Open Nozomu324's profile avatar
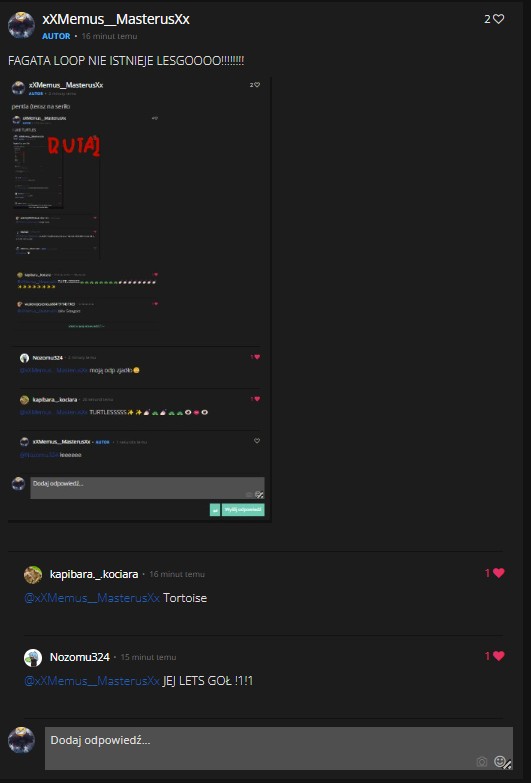This screenshot has width=531, height=783. click(x=33, y=658)
